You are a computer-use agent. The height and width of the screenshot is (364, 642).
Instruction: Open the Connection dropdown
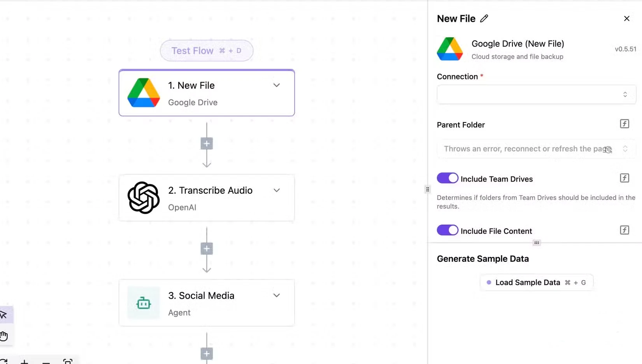[537, 94]
